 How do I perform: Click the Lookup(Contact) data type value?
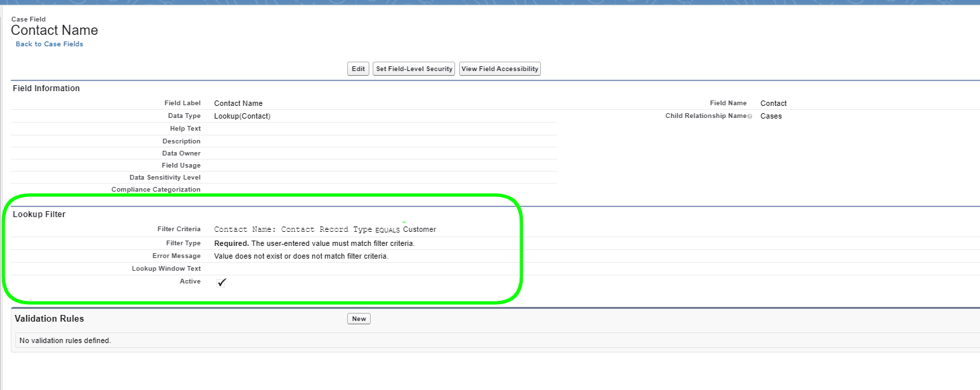tap(242, 116)
